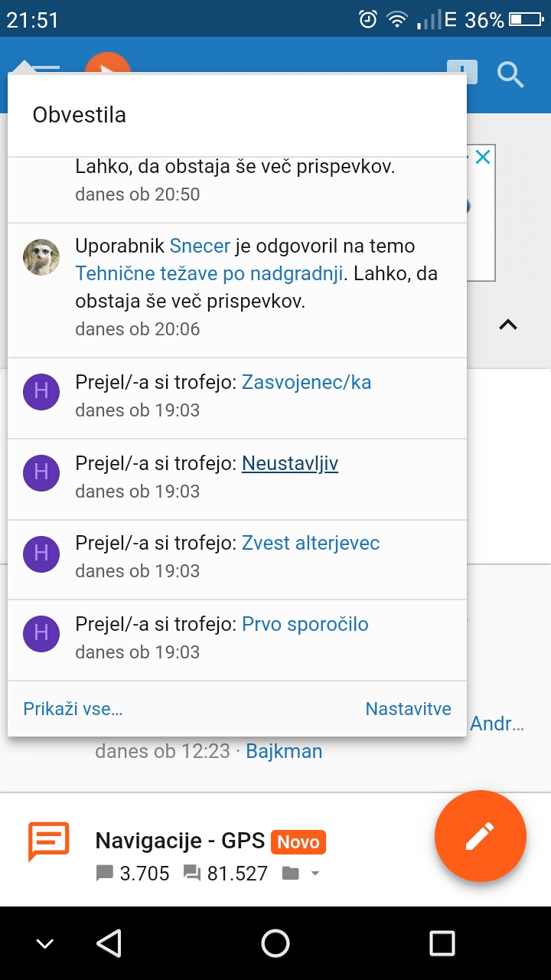
Task: Tap the Android home circle button
Action: 275,943
